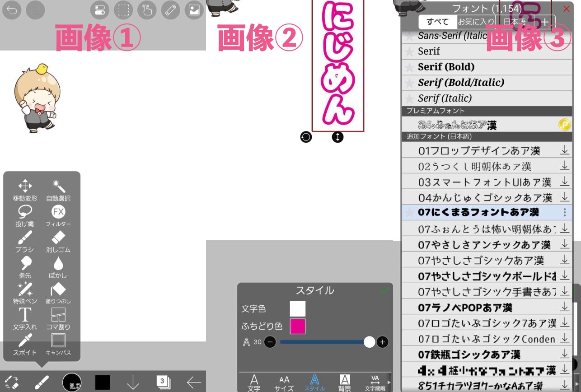Tap the back left-arrow in bottom bar

coord(194,383)
